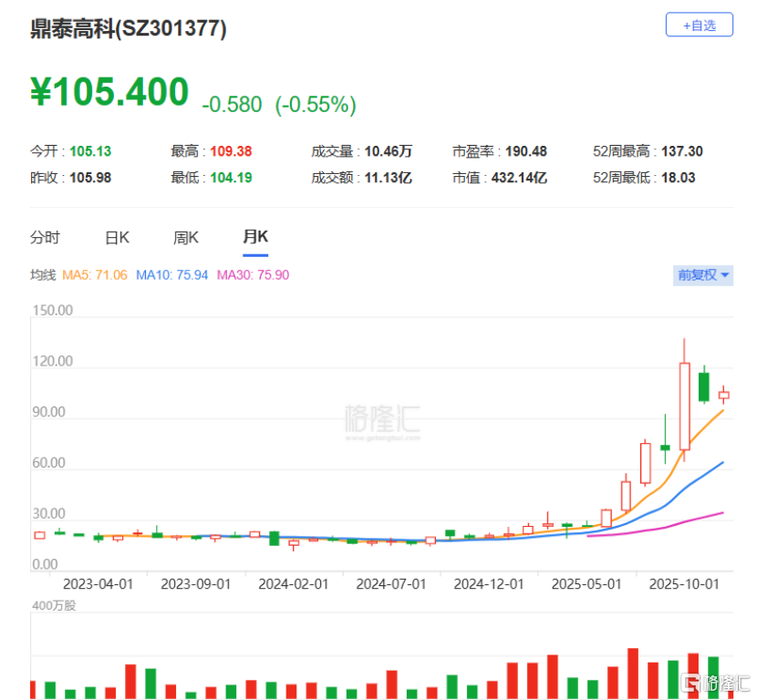Click the rightmost small red candlestick
The height and width of the screenshot is (700, 757).
[724, 395]
